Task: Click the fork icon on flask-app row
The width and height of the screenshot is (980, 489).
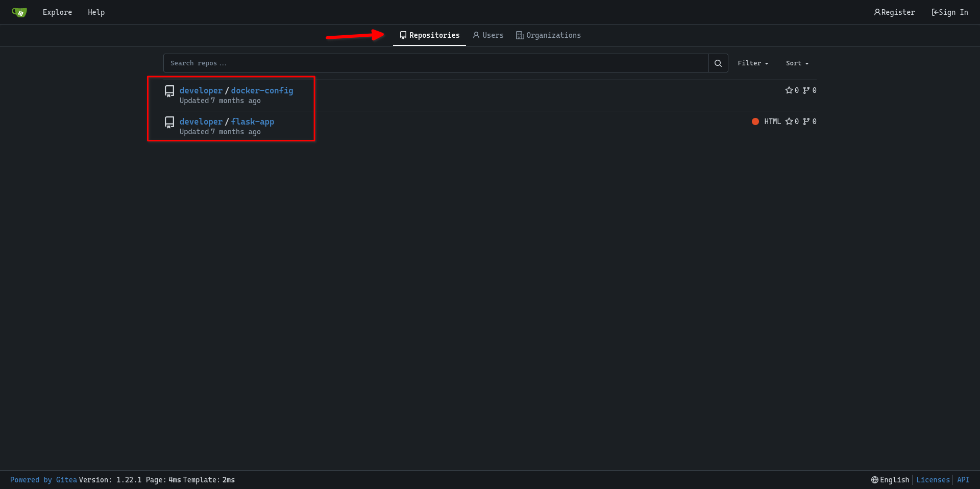Action: point(806,121)
